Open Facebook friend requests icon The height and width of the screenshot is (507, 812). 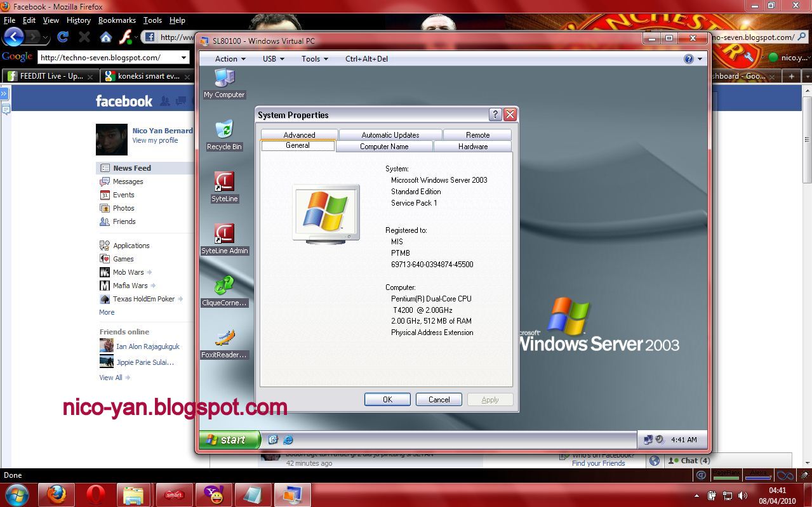click(165, 101)
